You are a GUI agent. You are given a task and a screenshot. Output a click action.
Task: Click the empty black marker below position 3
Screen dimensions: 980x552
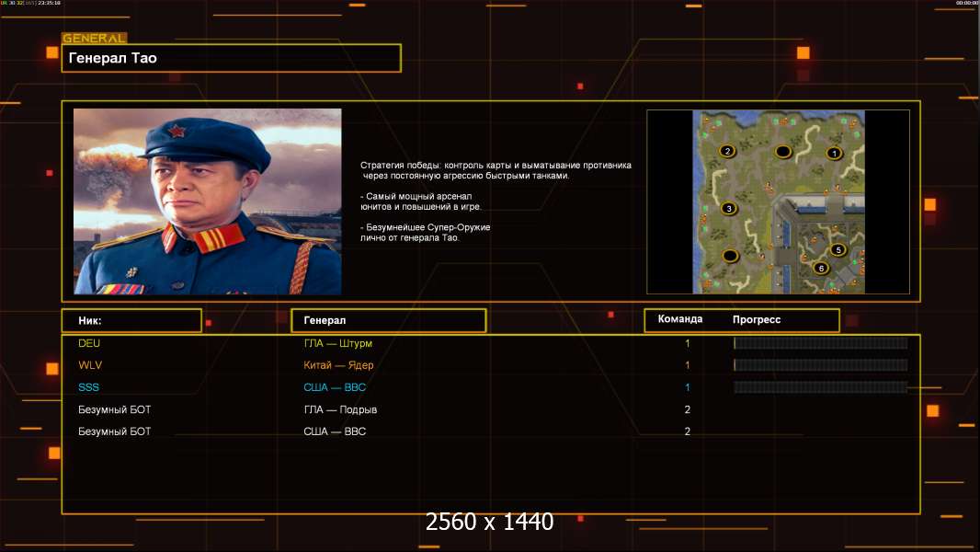730,255
